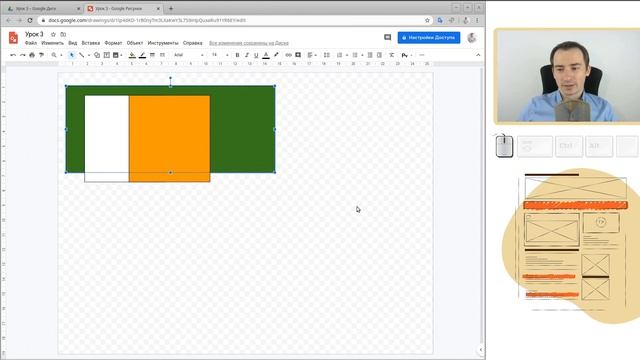Click the changes saved to Drive link
Viewport: 640px width, 360px height.
tap(249, 43)
